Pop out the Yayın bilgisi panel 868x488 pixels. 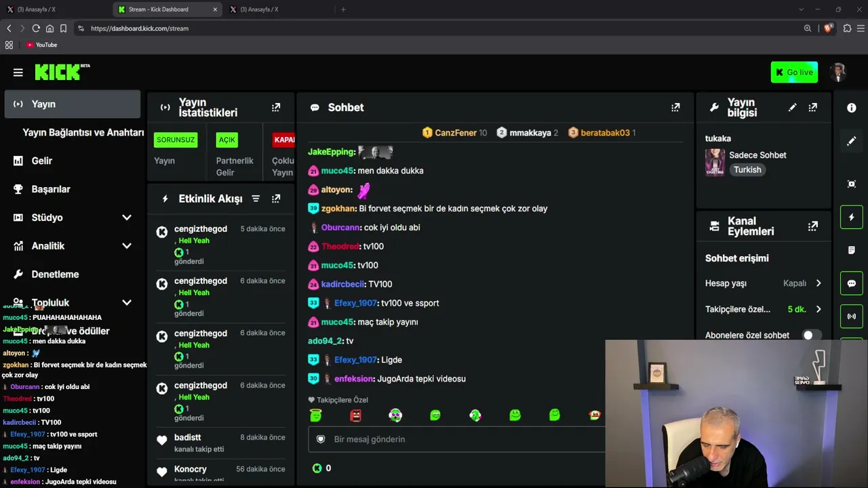[x=813, y=107]
